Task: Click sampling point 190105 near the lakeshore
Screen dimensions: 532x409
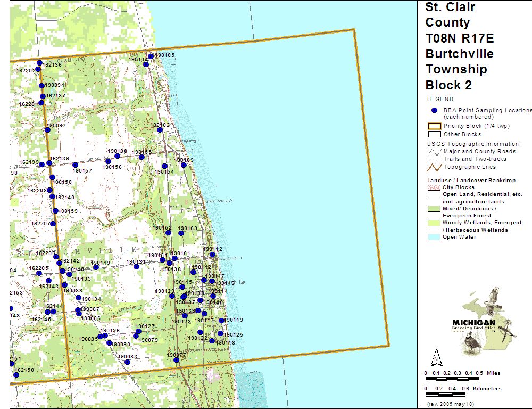Action: point(151,56)
